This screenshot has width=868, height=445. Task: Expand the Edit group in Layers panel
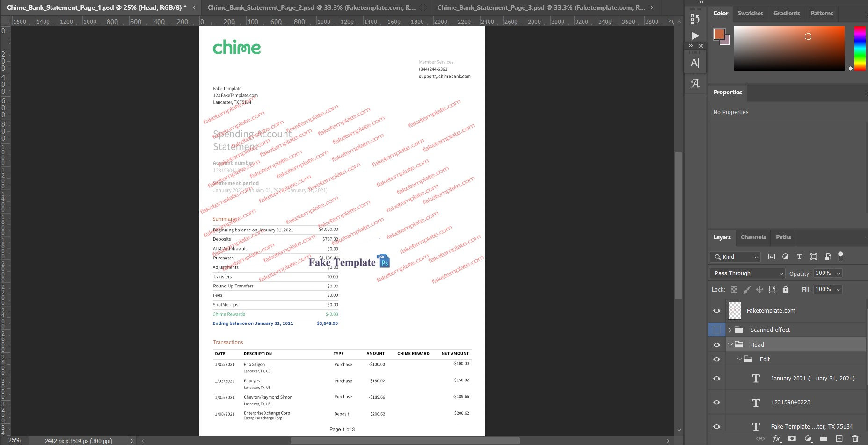point(740,359)
